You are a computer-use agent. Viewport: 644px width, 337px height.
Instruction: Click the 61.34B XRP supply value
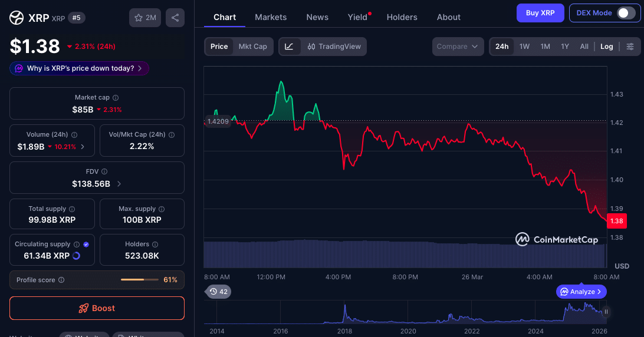[x=47, y=256]
